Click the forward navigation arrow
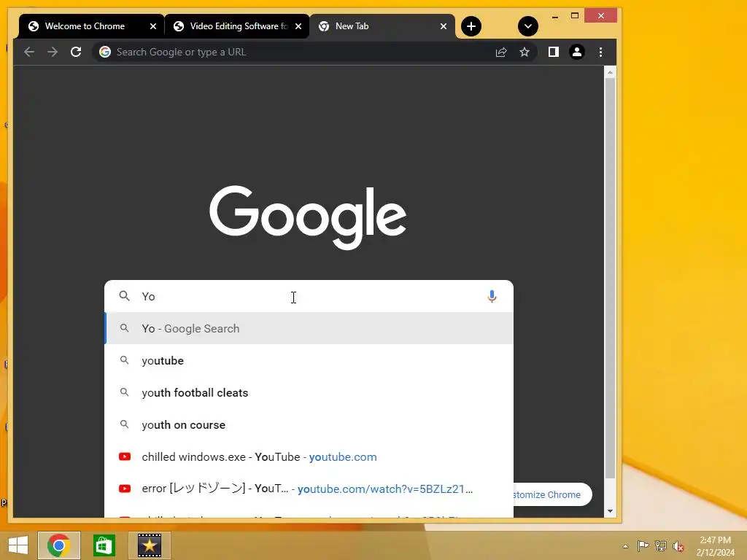The height and width of the screenshot is (560, 747). coord(53,52)
